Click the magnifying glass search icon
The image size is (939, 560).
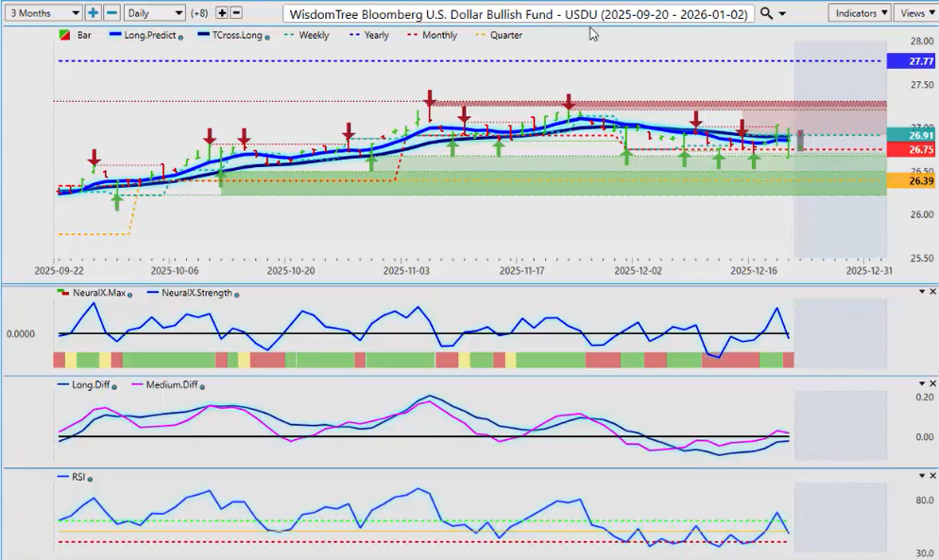[x=766, y=13]
